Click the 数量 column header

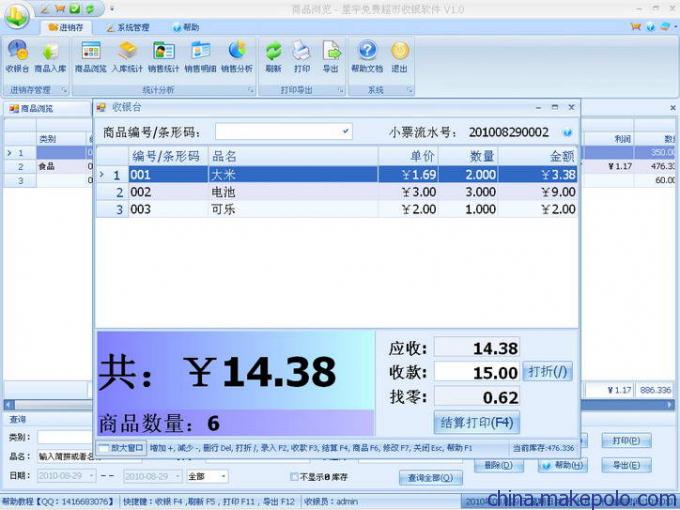tap(468, 156)
